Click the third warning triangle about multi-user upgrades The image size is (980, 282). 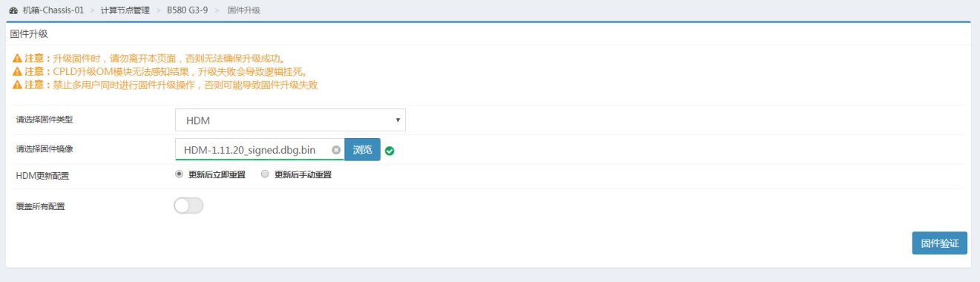(17, 85)
